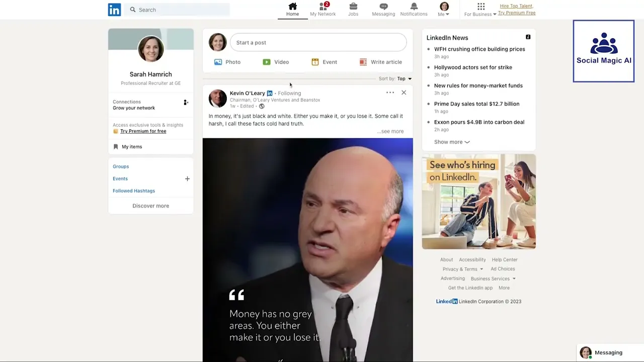
Task: Open Events in the sidebar
Action: 120,178
